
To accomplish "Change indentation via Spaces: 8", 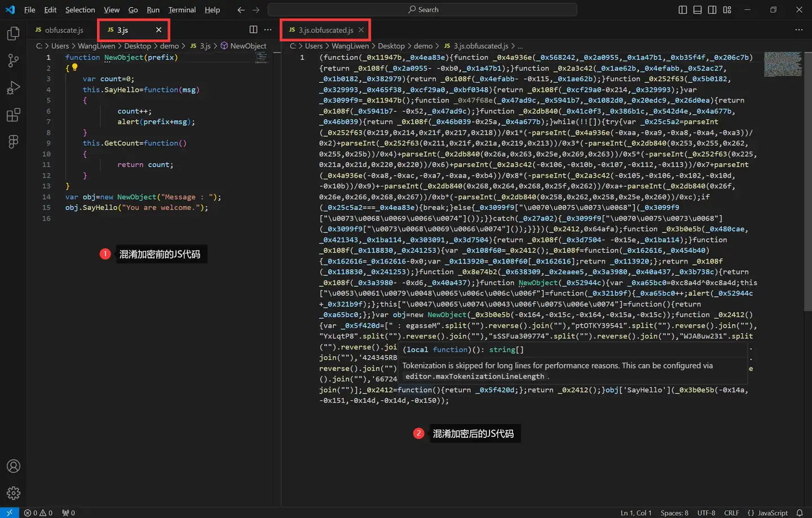I will tap(674, 512).
